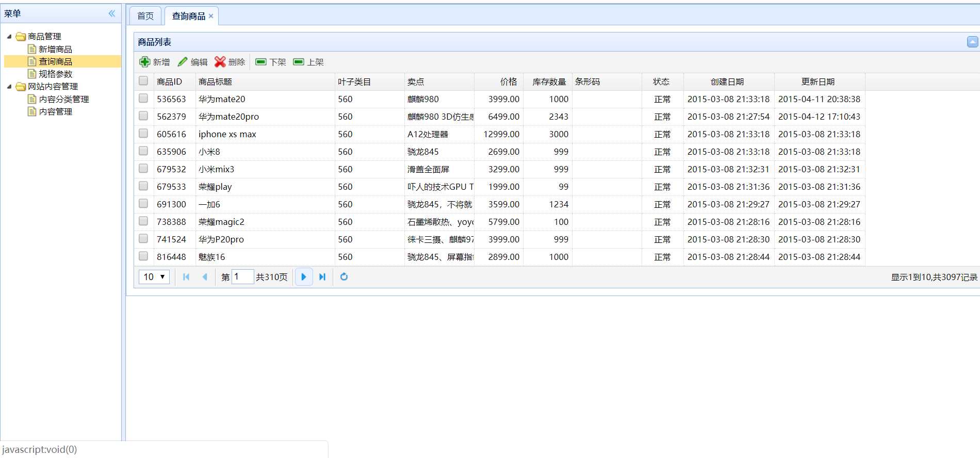Click the document icon next to 规格参数
This screenshot has width=980, height=458.
point(32,74)
